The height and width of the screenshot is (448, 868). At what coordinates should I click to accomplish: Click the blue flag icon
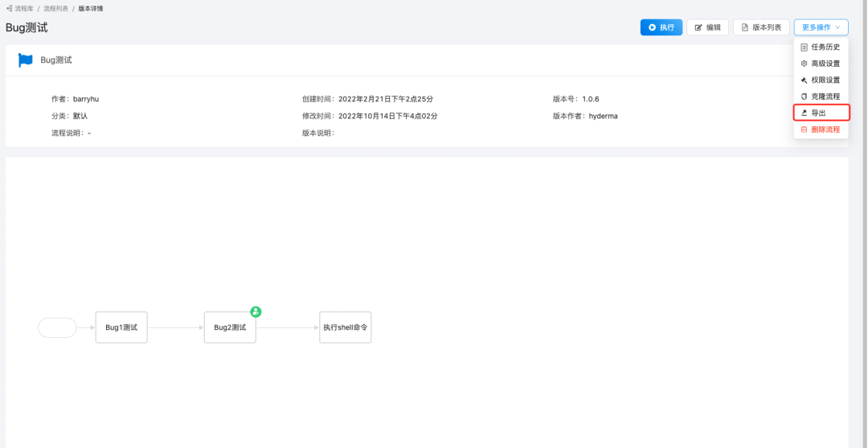26,60
